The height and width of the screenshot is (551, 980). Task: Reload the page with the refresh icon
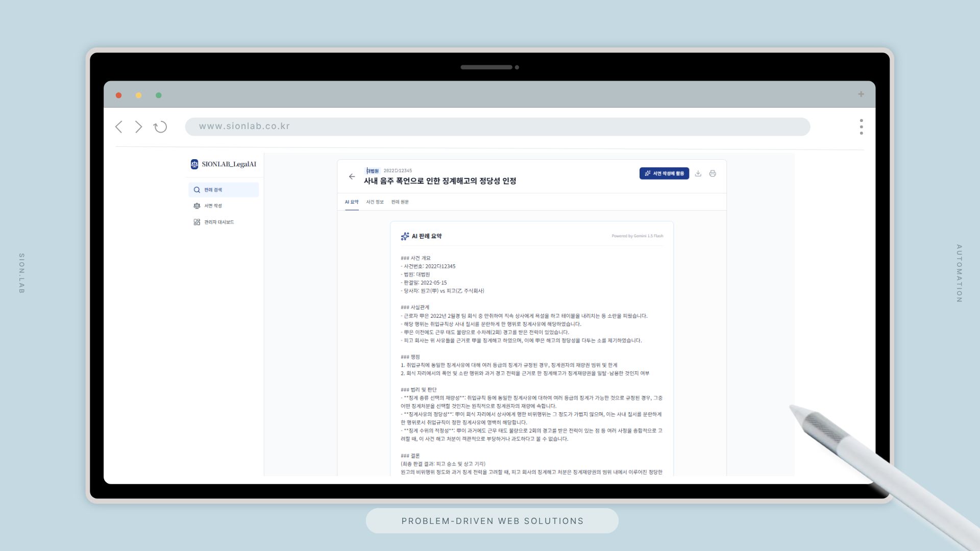(160, 127)
